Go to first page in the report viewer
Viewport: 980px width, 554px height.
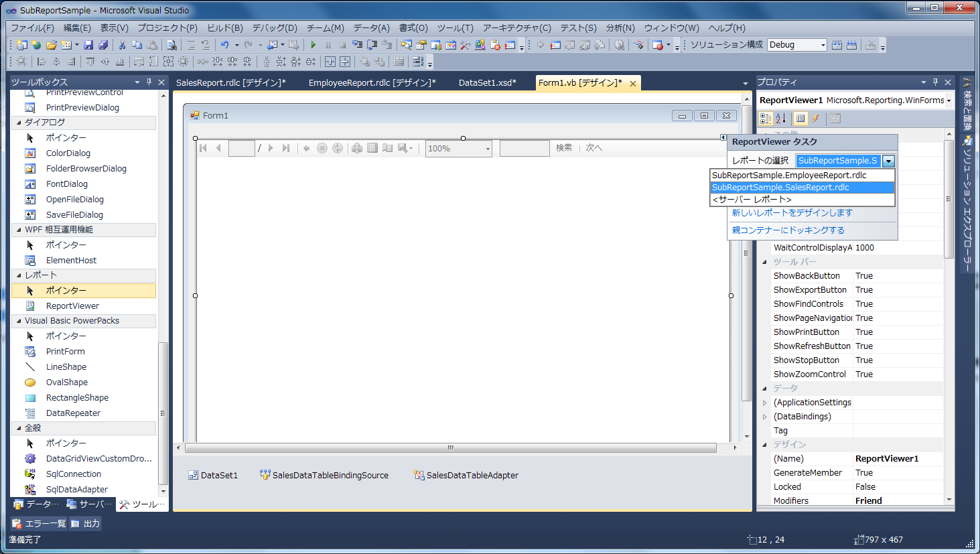tap(203, 148)
